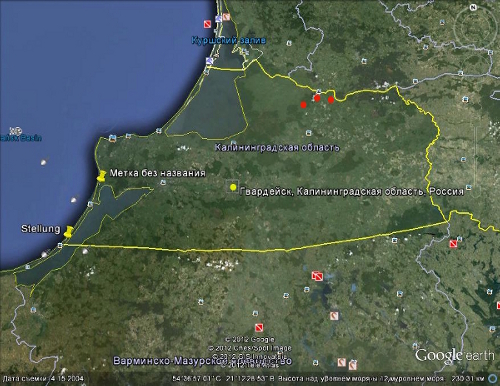Click the latitude and longitude coordinates readout
The image size is (500, 386).
click(x=225, y=379)
